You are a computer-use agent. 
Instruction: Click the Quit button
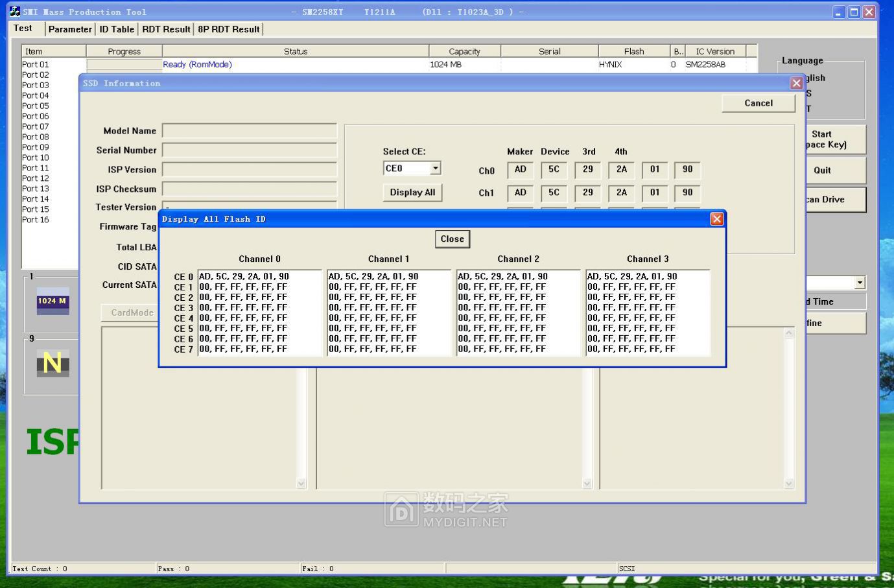coord(836,171)
